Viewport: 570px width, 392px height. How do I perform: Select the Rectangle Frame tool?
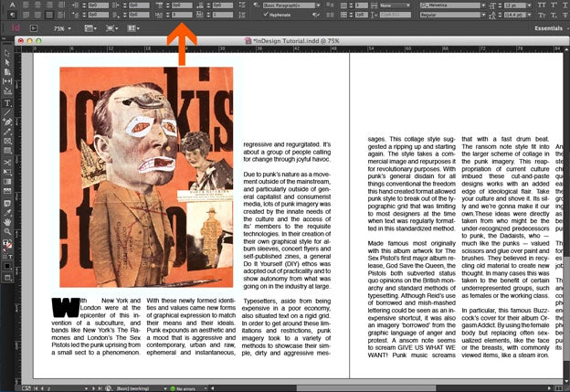click(x=7, y=141)
